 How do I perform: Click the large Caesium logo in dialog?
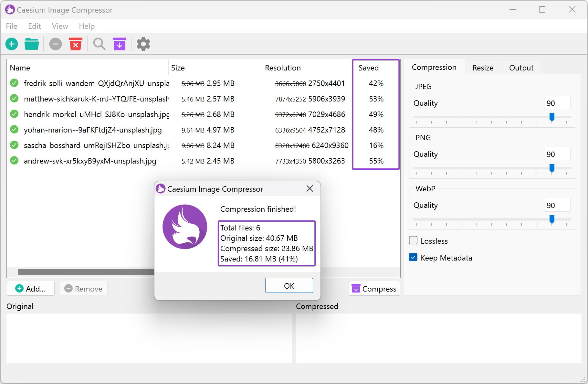(185, 227)
